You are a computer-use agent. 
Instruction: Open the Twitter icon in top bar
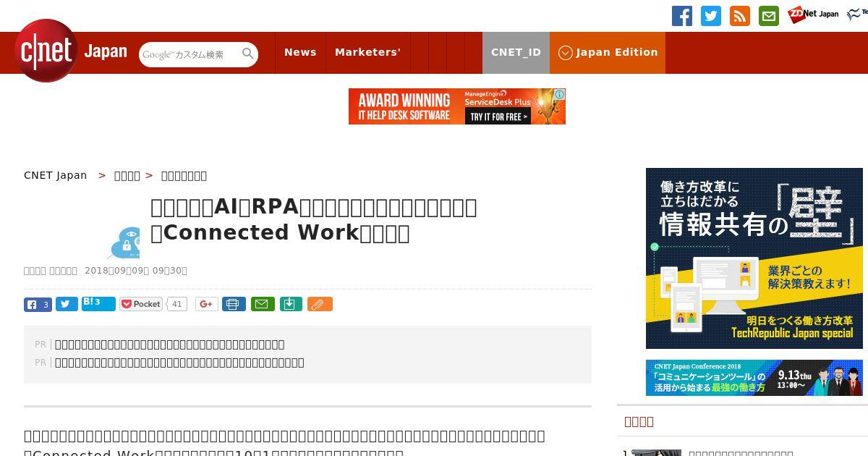[x=711, y=16]
